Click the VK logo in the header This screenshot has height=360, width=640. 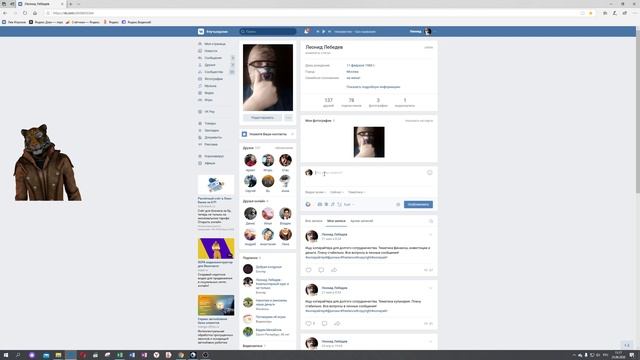201,31
